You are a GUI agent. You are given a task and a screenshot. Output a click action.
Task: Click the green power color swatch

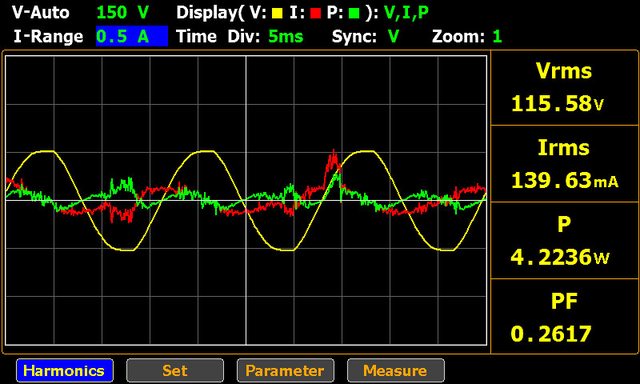tap(354, 14)
